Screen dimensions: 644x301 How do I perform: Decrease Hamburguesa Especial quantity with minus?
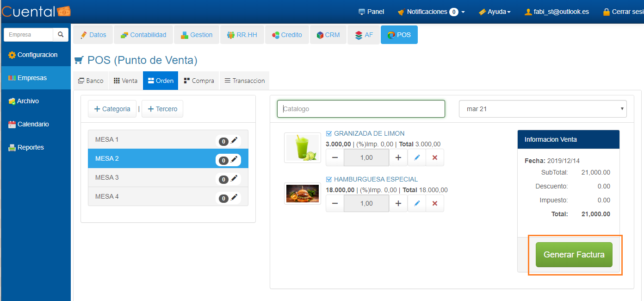(335, 203)
